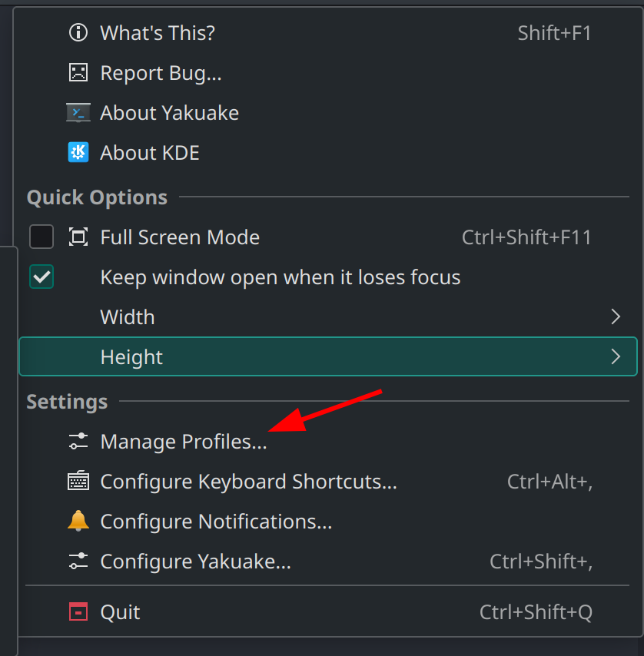Expand the Width submenu arrow
This screenshot has height=656, width=644.
click(615, 316)
